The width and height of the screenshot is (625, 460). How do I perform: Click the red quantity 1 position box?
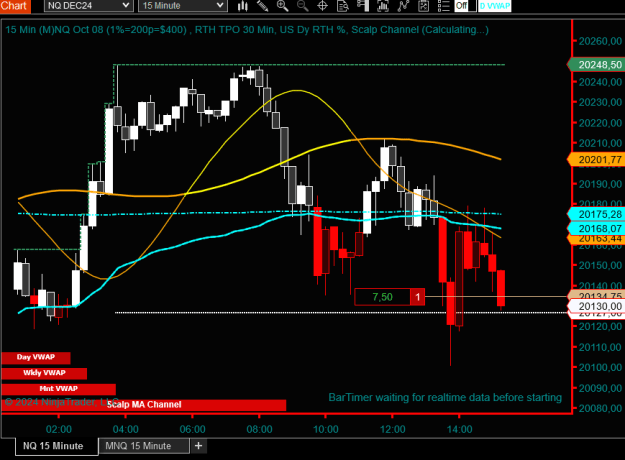418,297
